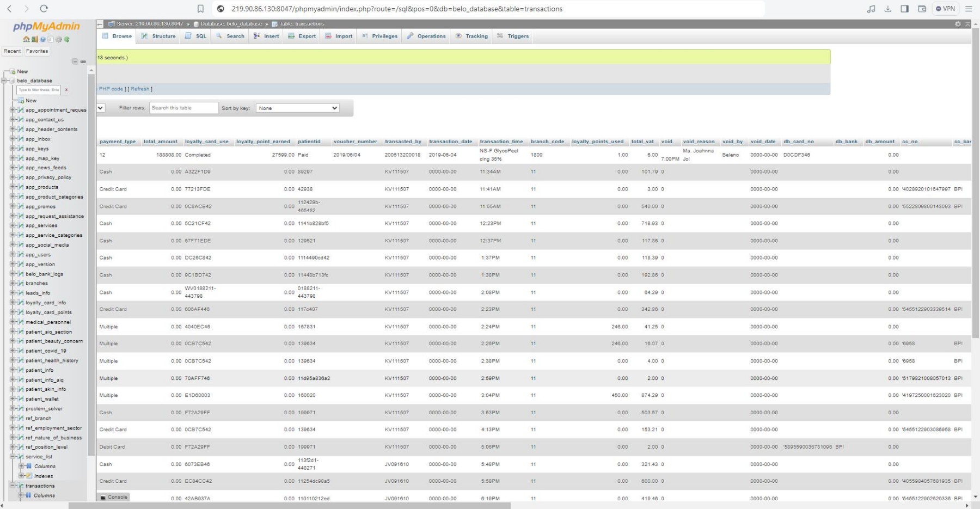
Task: Click the bookmark icon in address bar
Action: [200, 9]
